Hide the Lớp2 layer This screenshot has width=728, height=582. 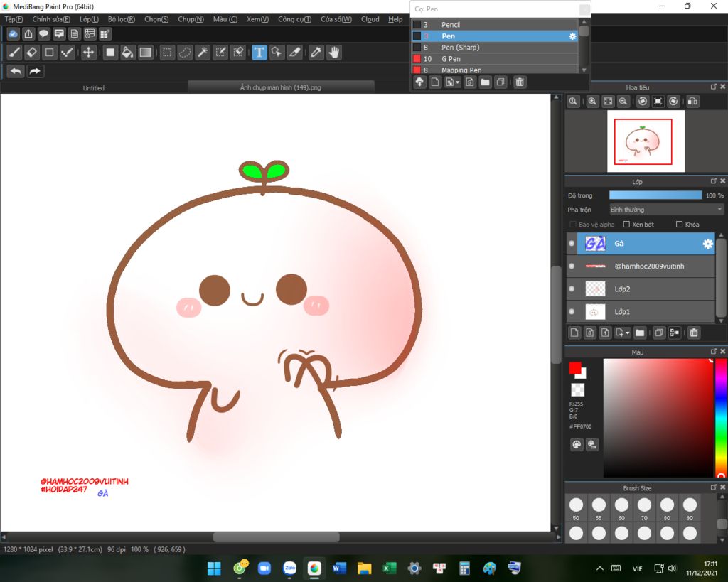pos(572,289)
